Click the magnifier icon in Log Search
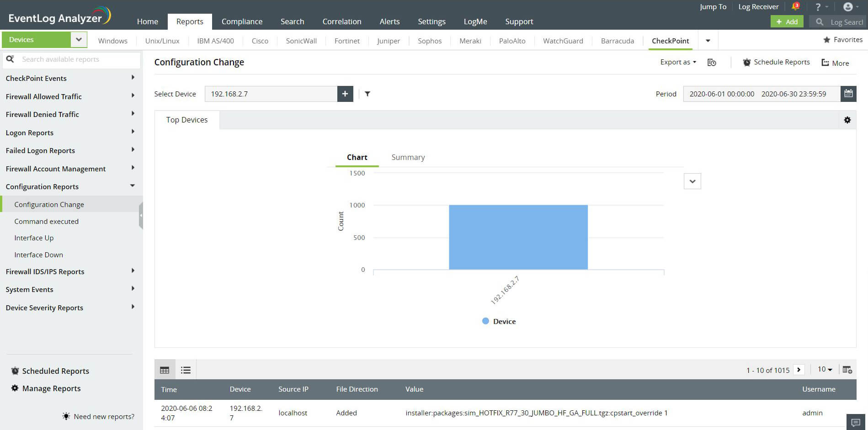The height and width of the screenshot is (430, 868). [x=820, y=21]
